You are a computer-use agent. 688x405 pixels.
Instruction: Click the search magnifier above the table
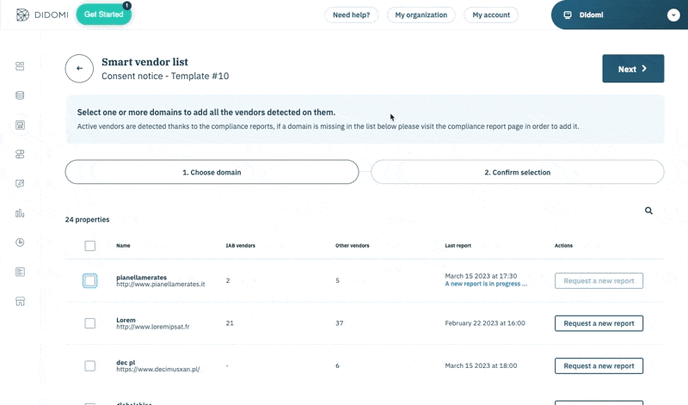pos(649,211)
